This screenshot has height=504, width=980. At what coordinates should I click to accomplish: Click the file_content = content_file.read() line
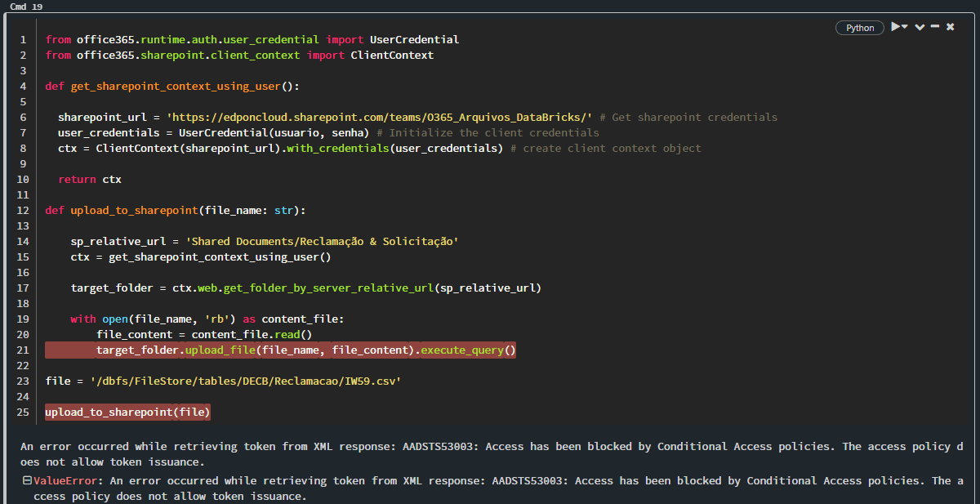point(204,335)
